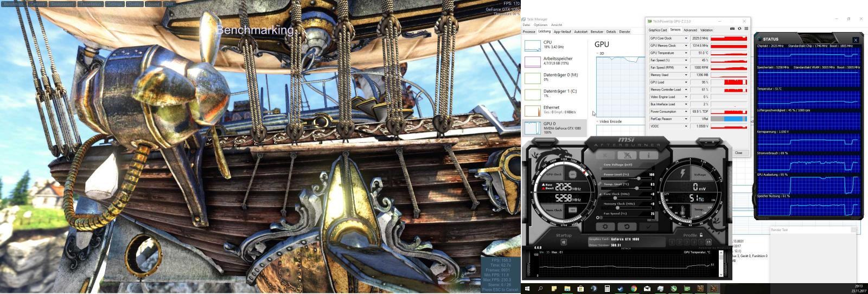Open GPU Memory Clock sensor dropdown
Viewport: 868px width, 294px height.
pos(686,46)
